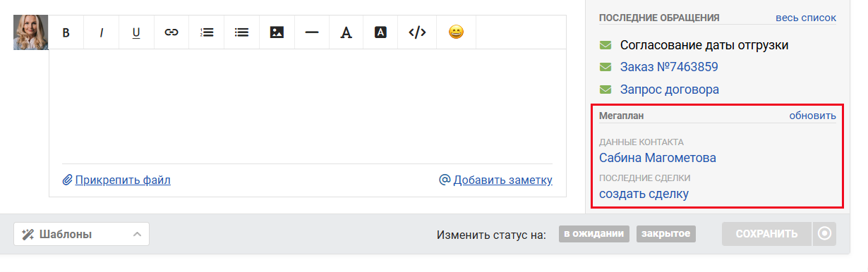Viewport: 868px width, 272px height.
Task: Create a bulleted list
Action: point(242,32)
